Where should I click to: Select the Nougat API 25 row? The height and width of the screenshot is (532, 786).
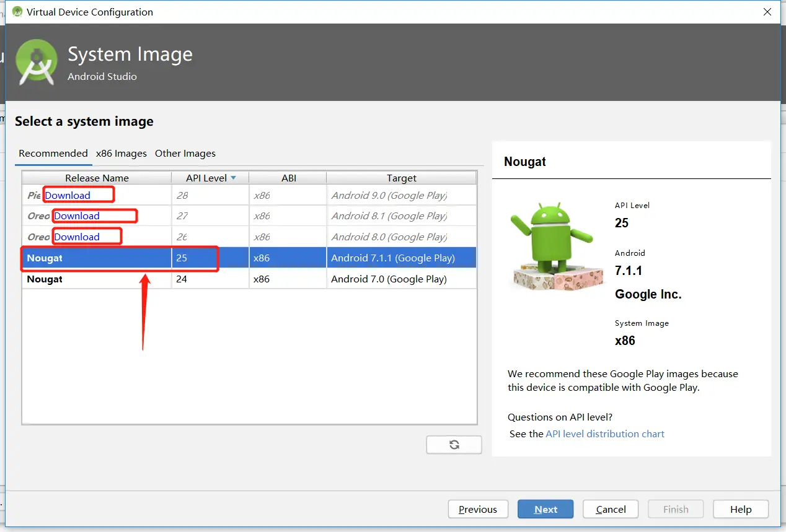(249, 258)
